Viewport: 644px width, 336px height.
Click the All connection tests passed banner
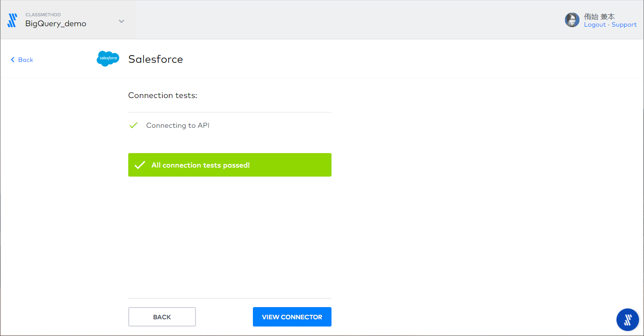pyautogui.click(x=229, y=165)
